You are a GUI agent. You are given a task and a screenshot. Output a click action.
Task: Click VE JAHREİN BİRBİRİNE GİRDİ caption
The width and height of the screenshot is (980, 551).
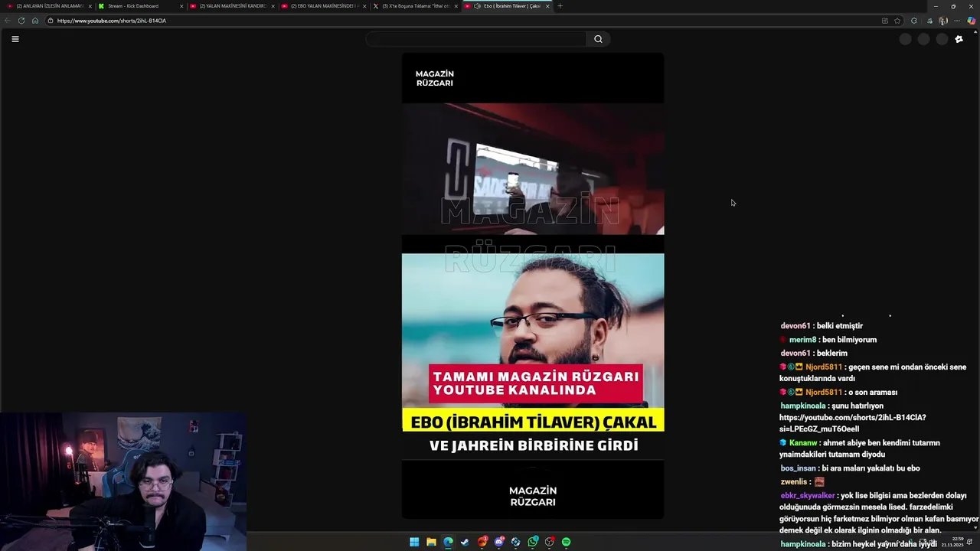click(x=534, y=445)
